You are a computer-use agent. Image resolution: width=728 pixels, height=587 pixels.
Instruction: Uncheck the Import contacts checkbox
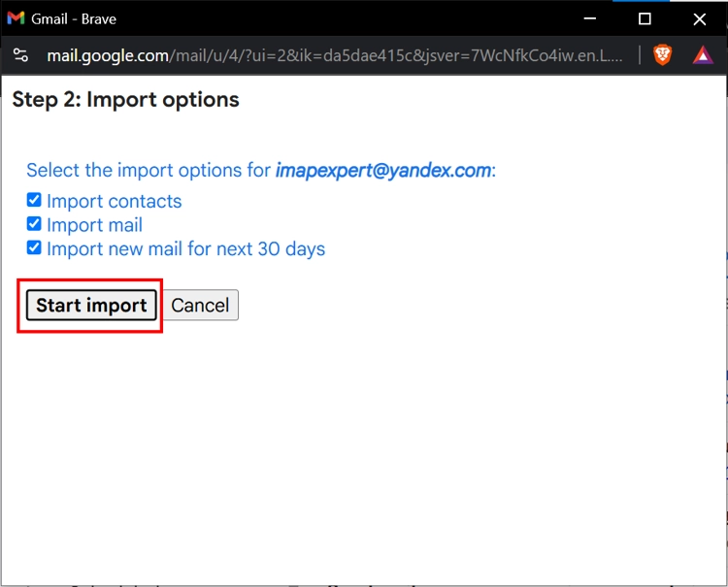34,200
